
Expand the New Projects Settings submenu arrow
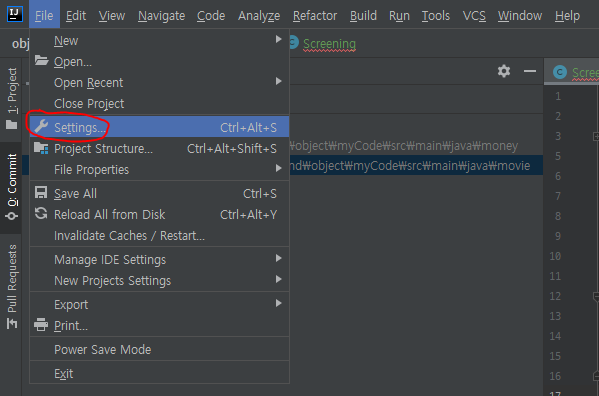point(278,280)
